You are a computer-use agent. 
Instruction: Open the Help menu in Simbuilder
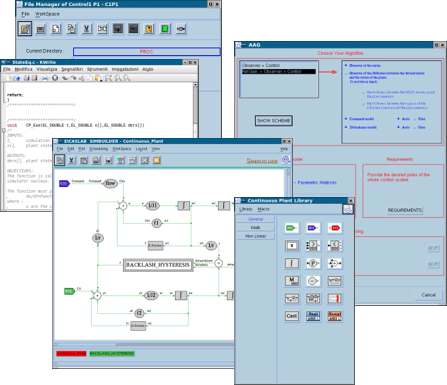click(284, 149)
